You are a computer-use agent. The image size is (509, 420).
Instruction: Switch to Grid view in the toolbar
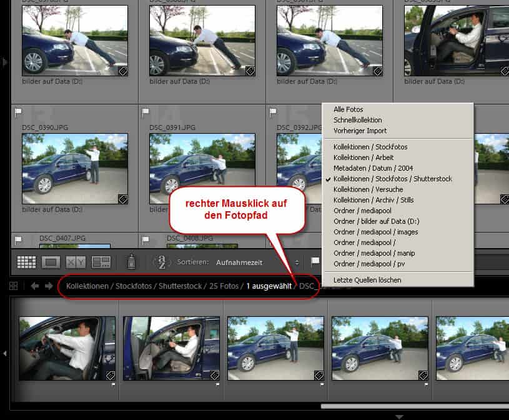(x=26, y=262)
